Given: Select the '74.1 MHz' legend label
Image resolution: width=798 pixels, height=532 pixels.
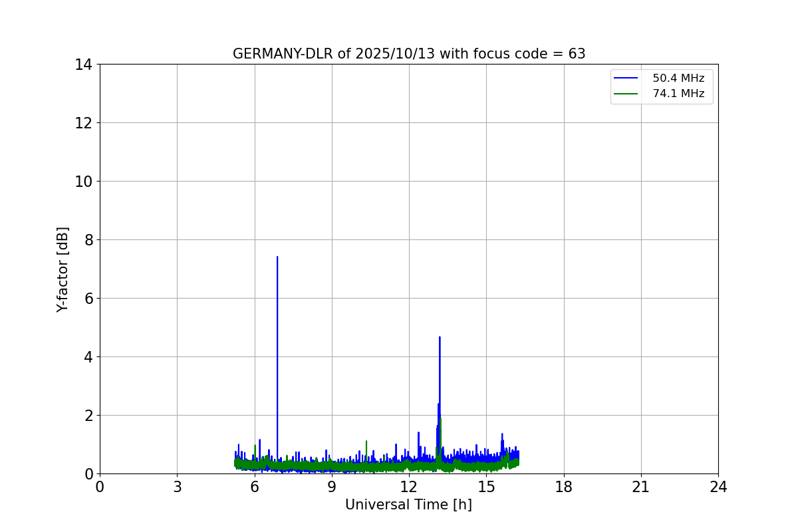Looking at the screenshot, I should tap(678, 94).
